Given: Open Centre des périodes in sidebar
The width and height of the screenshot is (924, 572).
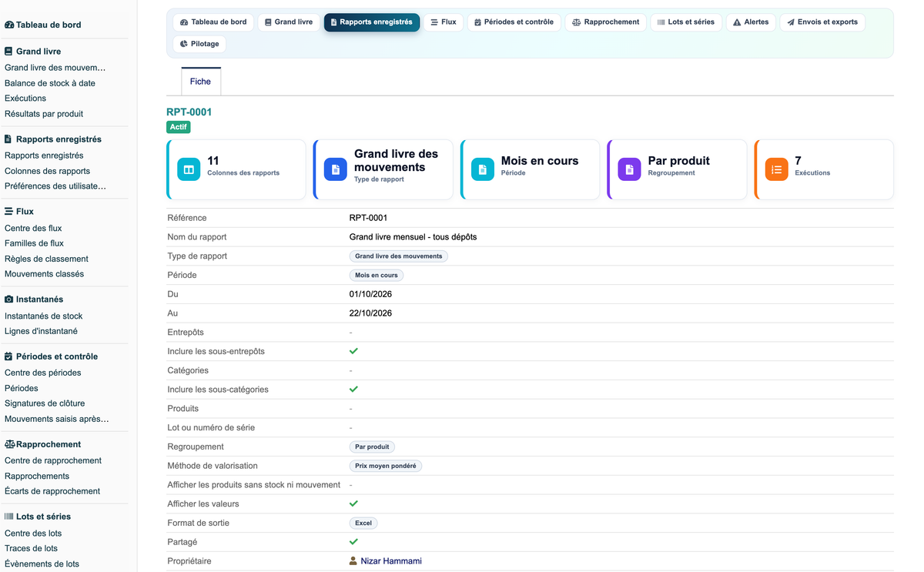Looking at the screenshot, I should (x=43, y=373).
